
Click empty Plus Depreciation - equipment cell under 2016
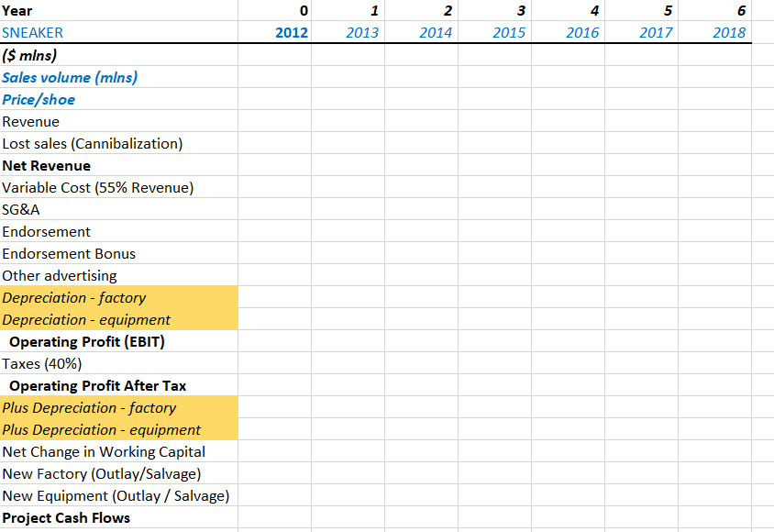tap(569, 429)
